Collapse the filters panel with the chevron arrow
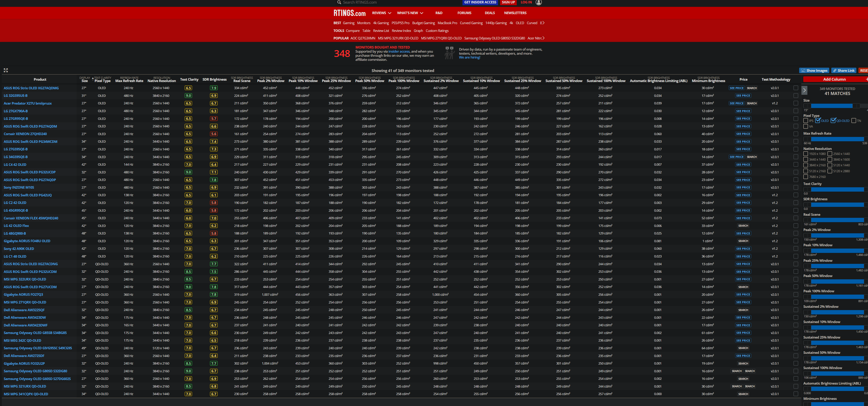The height and width of the screenshot is (406, 868). coord(804,90)
